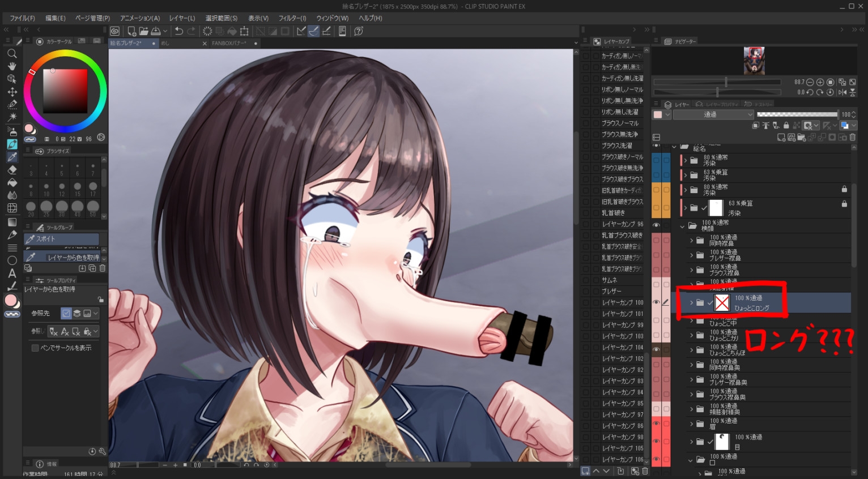Toggle visibility of the 眉 folder

(656, 424)
